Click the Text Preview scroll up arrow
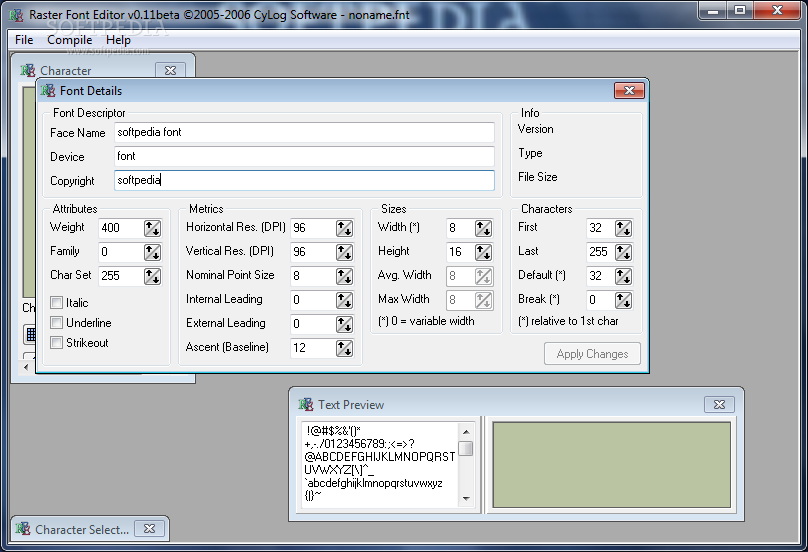The image size is (808, 552). tap(466, 432)
